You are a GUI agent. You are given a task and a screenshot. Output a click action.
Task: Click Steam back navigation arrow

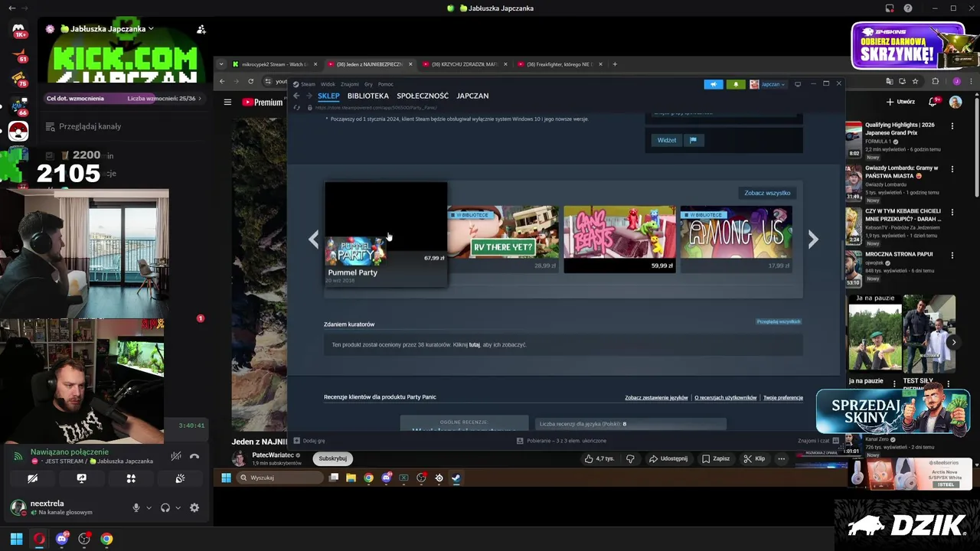(x=296, y=96)
